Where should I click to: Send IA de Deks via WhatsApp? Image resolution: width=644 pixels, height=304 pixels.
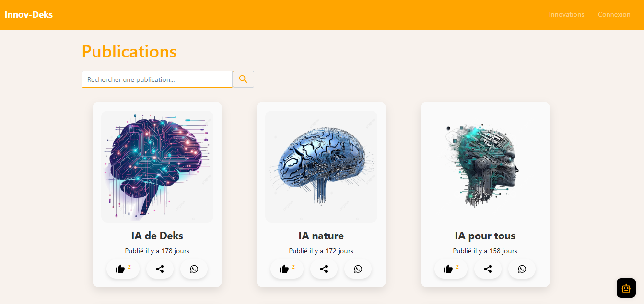pyautogui.click(x=194, y=269)
